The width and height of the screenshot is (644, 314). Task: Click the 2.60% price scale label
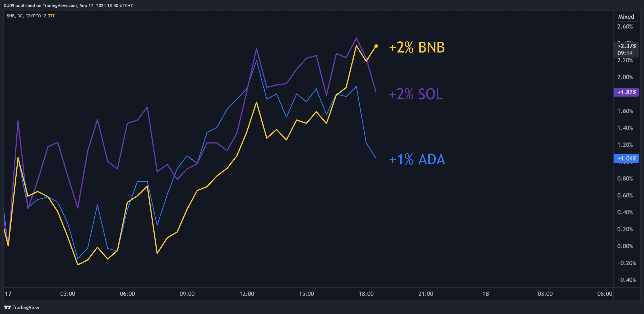(625, 27)
